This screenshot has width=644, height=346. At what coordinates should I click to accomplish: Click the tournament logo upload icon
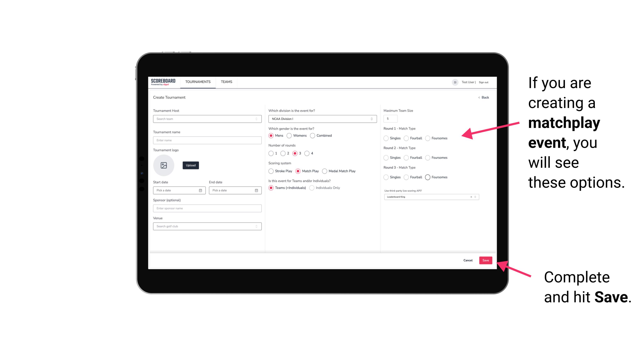(x=164, y=165)
